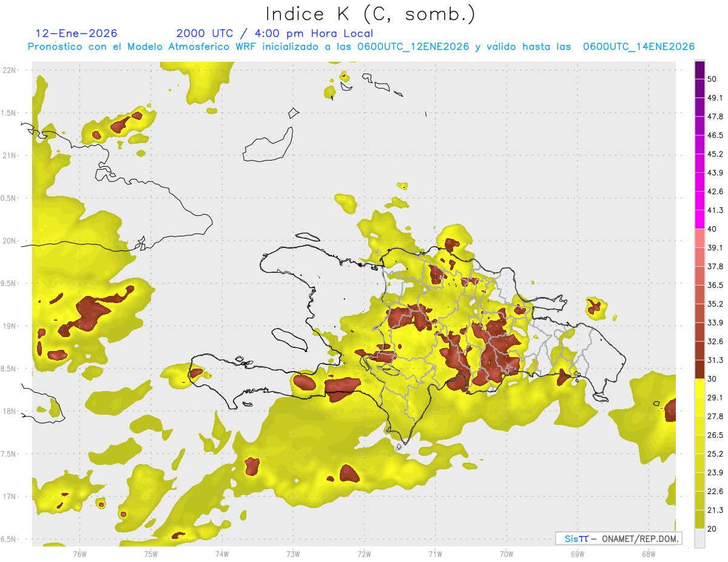The image size is (728, 562).
Task: Click the colorbar value "31.3"
Action: click(x=715, y=360)
